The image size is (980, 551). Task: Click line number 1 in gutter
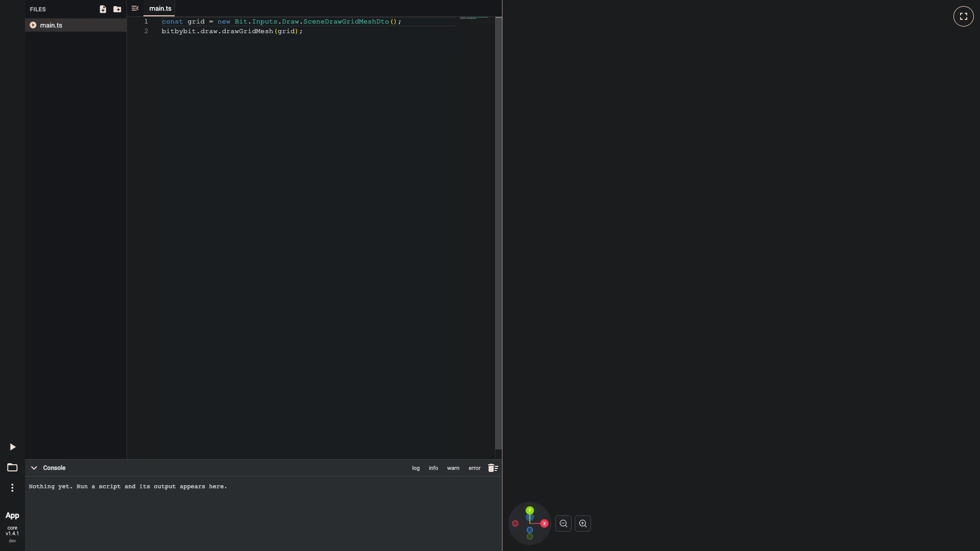pos(146,21)
